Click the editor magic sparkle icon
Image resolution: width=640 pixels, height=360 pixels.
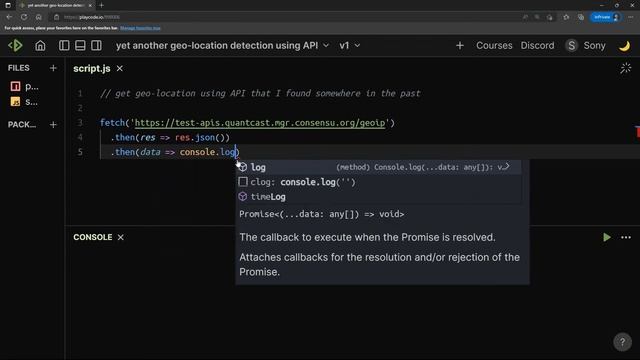click(x=625, y=68)
